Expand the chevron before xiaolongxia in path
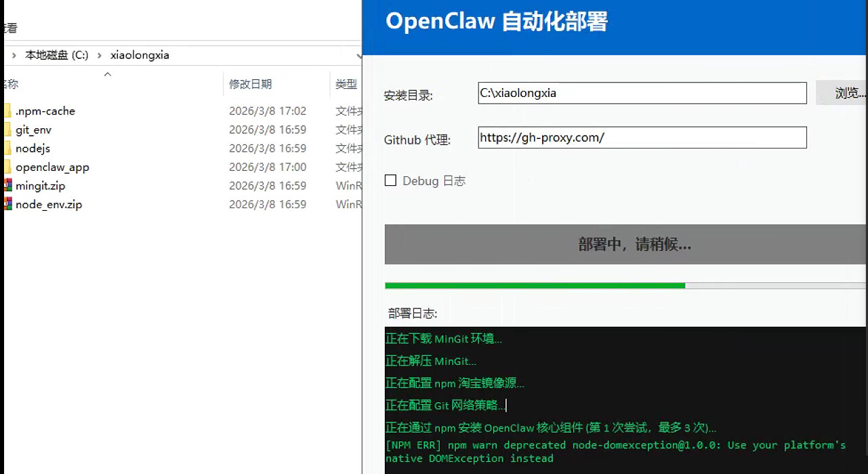The image size is (868, 474). point(100,56)
